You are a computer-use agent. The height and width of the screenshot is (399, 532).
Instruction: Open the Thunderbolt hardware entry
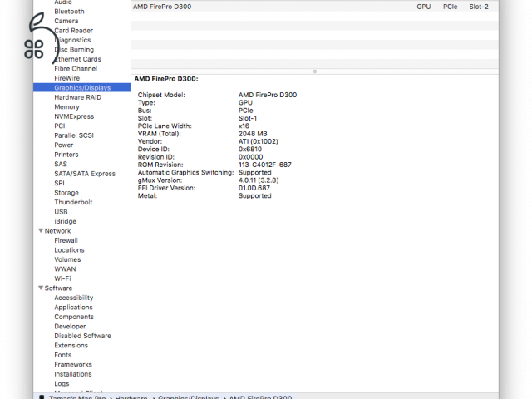tap(73, 202)
